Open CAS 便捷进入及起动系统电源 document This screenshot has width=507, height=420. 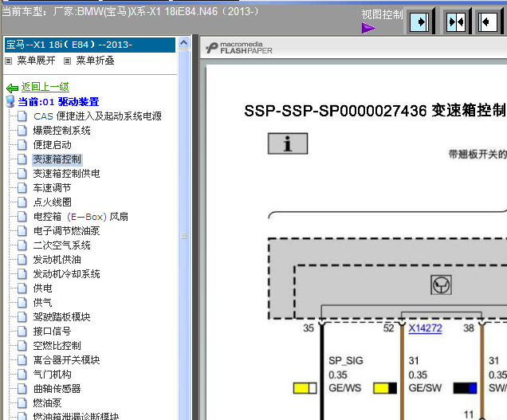click(97, 116)
